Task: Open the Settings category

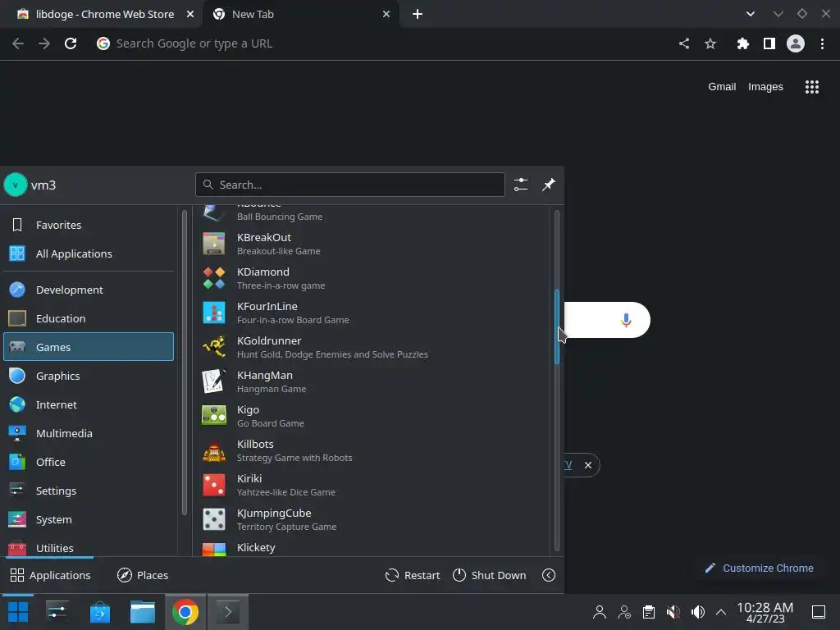Action: coord(89,491)
